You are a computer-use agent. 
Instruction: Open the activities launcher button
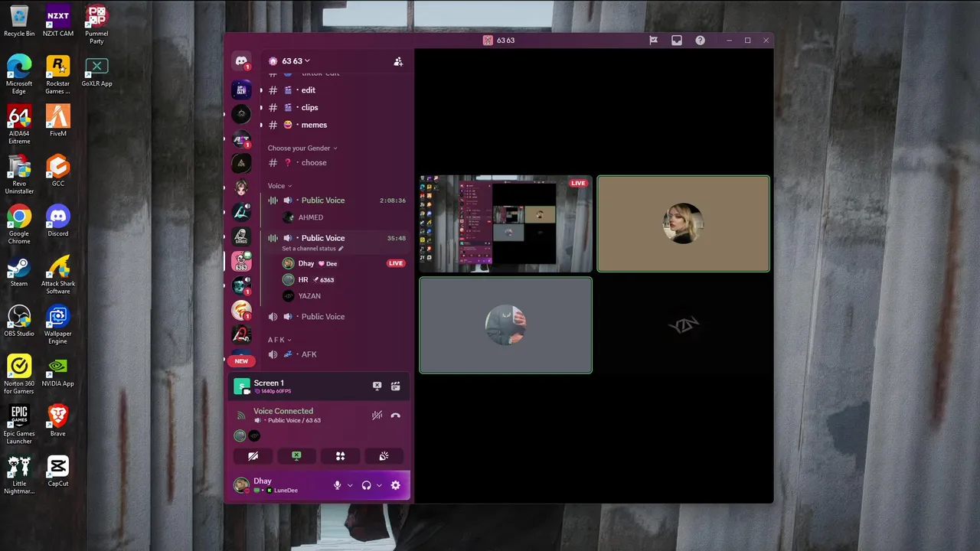pyautogui.click(x=340, y=456)
